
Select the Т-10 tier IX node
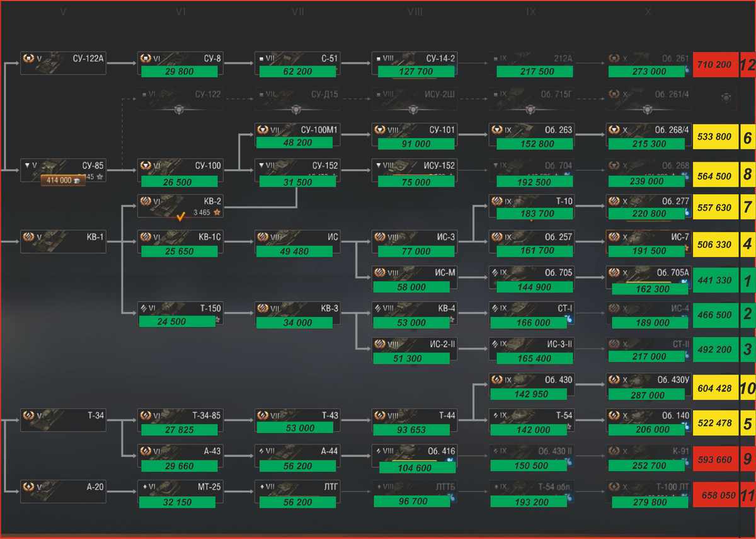pyautogui.click(x=532, y=206)
